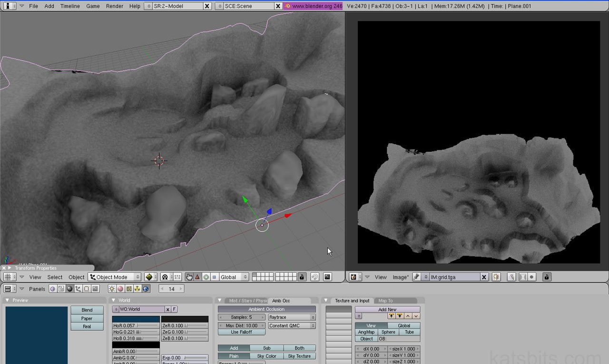Open the Raytrace gathering method dropdown
Image resolution: width=609 pixels, height=364 pixels.
[x=291, y=317]
